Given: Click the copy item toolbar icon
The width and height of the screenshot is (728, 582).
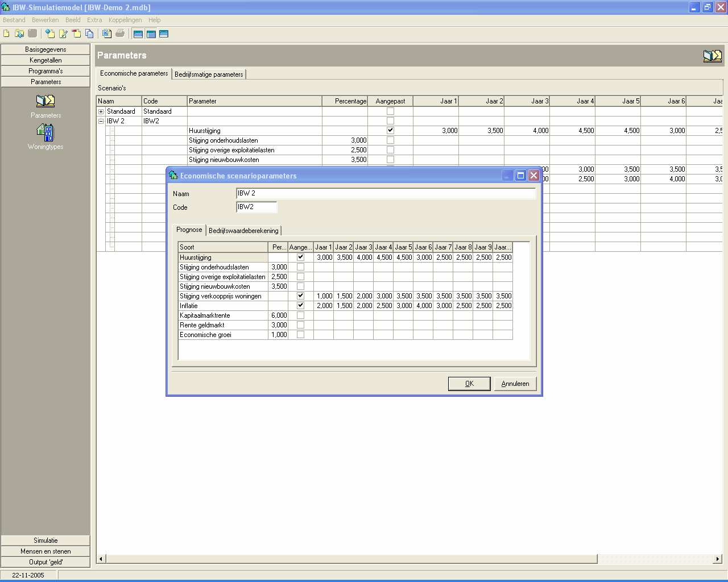Looking at the screenshot, I should tap(89, 34).
